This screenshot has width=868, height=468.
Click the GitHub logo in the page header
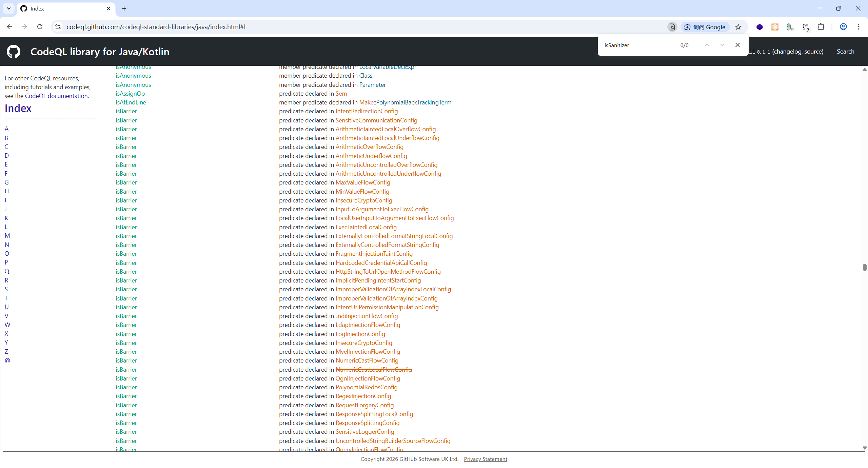[14, 52]
